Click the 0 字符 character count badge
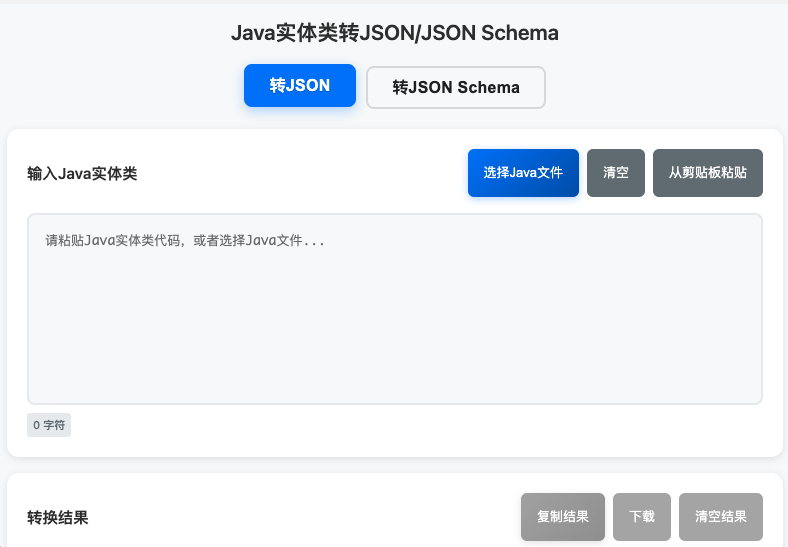788x547 pixels. (49, 425)
